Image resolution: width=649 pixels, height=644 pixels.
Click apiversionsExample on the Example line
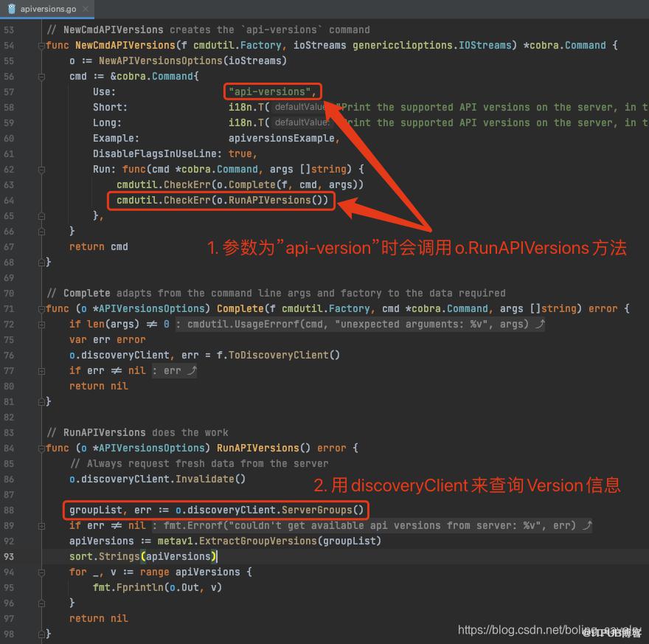click(282, 138)
